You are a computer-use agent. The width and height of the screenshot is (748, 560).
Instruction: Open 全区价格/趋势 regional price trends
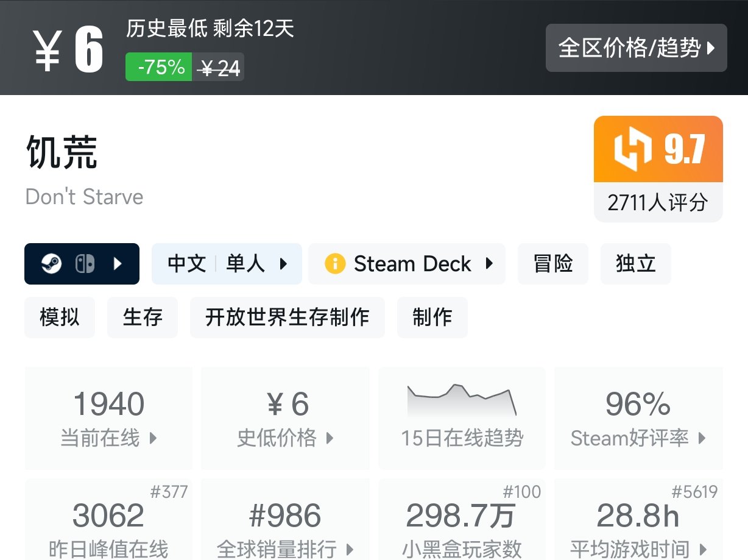pyautogui.click(x=636, y=48)
